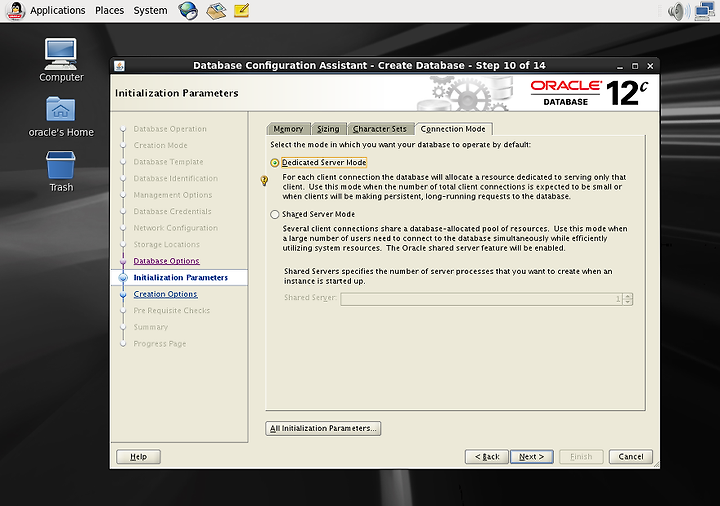720x506 pixels.
Task: Click the Shared Server number field
Action: [481, 299]
